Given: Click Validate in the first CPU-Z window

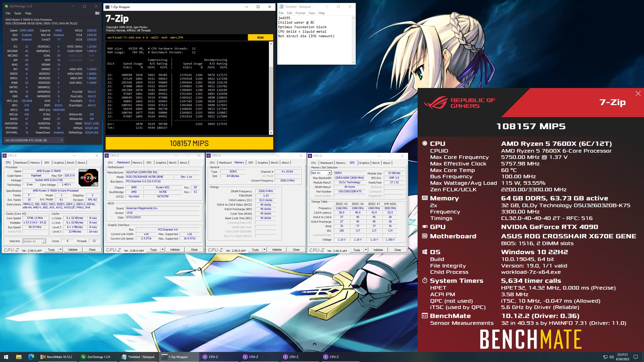Looking at the screenshot, I should click(73, 250).
